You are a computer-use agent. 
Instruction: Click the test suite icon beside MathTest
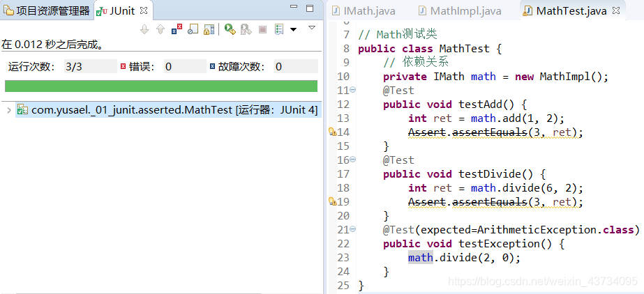pyautogui.click(x=22, y=110)
